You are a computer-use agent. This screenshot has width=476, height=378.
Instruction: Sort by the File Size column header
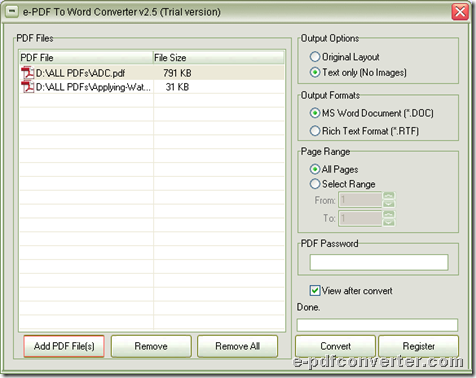(219, 57)
